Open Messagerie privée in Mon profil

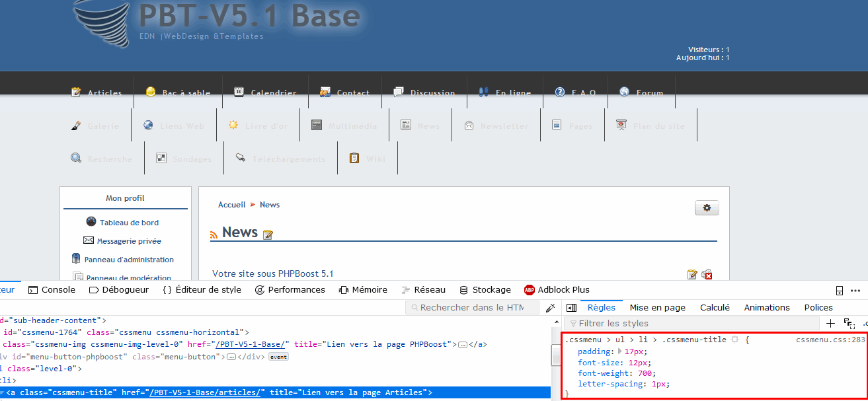129,241
